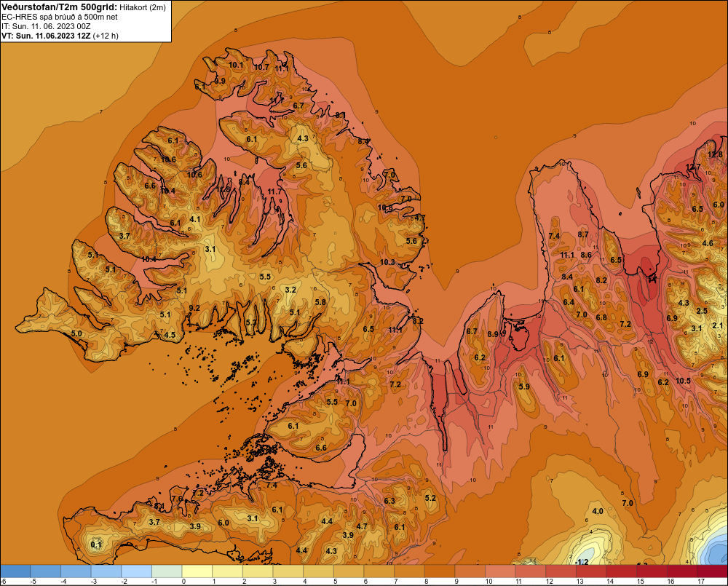The image size is (728, 586).
Task: Click the 5.2 temperature label
Action: tap(430, 498)
